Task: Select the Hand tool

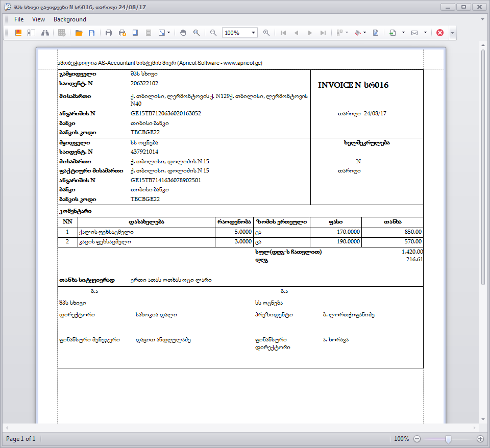Action: (x=183, y=33)
